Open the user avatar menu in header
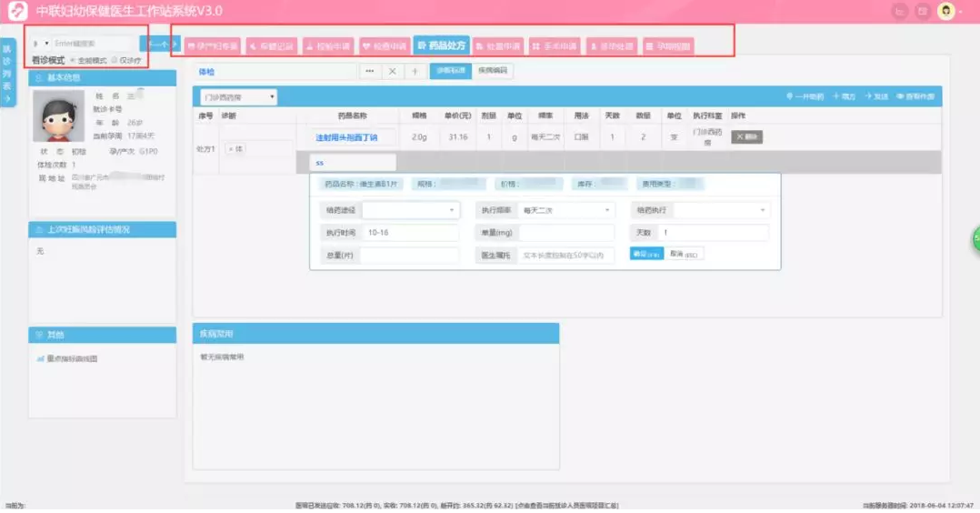This screenshot has width=980, height=513. click(x=946, y=11)
